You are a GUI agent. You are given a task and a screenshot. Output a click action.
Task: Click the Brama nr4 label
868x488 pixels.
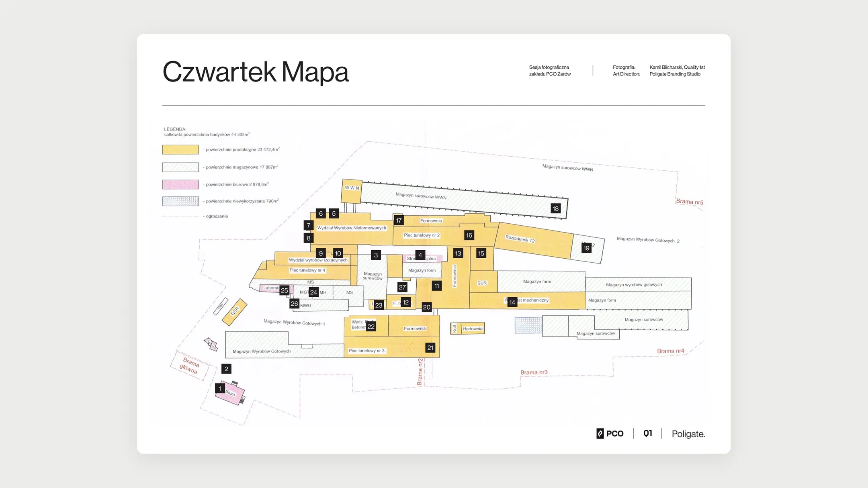[671, 351]
